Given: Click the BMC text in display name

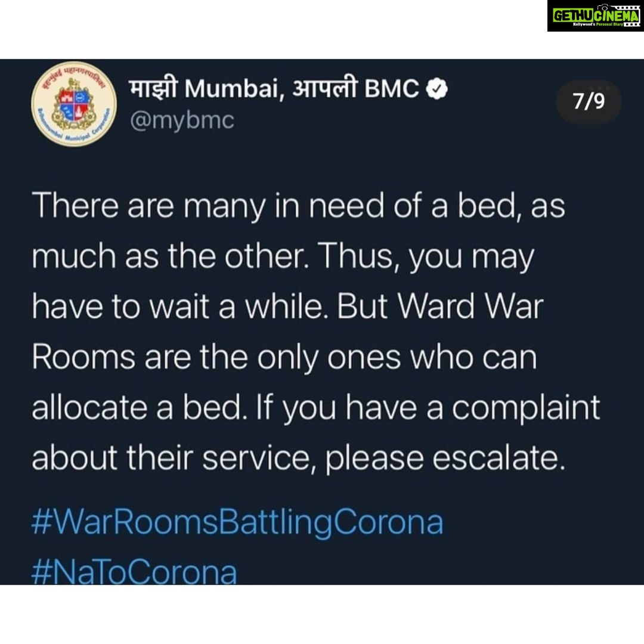Looking at the screenshot, I should 391,88.
